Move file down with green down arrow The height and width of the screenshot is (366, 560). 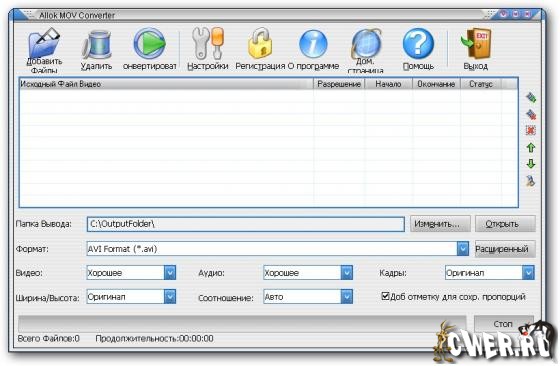pyautogui.click(x=531, y=164)
